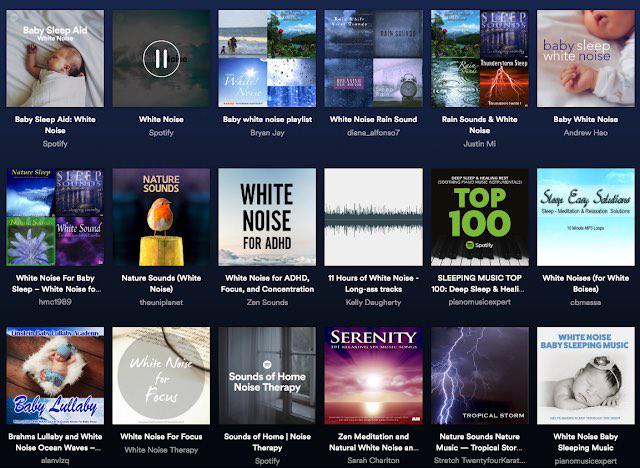The width and height of the screenshot is (640, 468).
Task: Open creator Kelly Daugherty's profile
Action: (x=373, y=302)
